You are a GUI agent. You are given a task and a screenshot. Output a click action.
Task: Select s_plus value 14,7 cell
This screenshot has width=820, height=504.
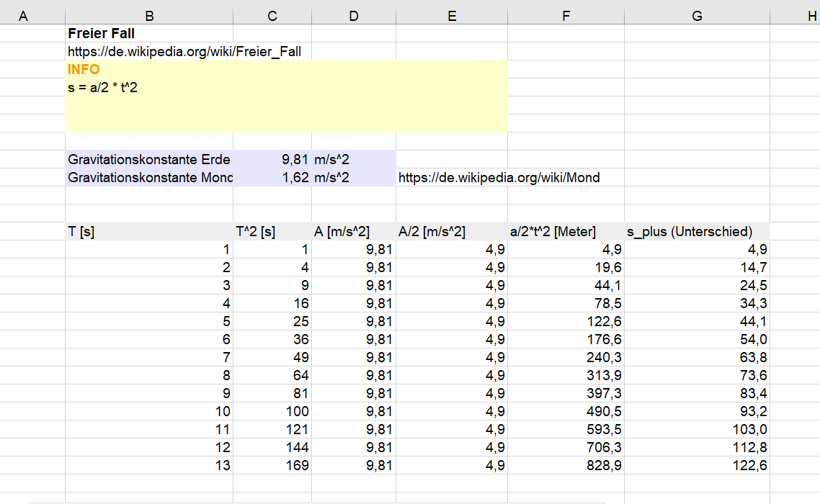point(697,267)
